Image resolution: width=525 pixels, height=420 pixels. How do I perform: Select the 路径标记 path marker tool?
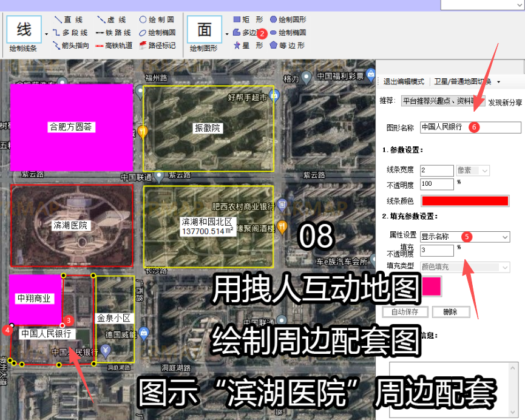(x=157, y=46)
